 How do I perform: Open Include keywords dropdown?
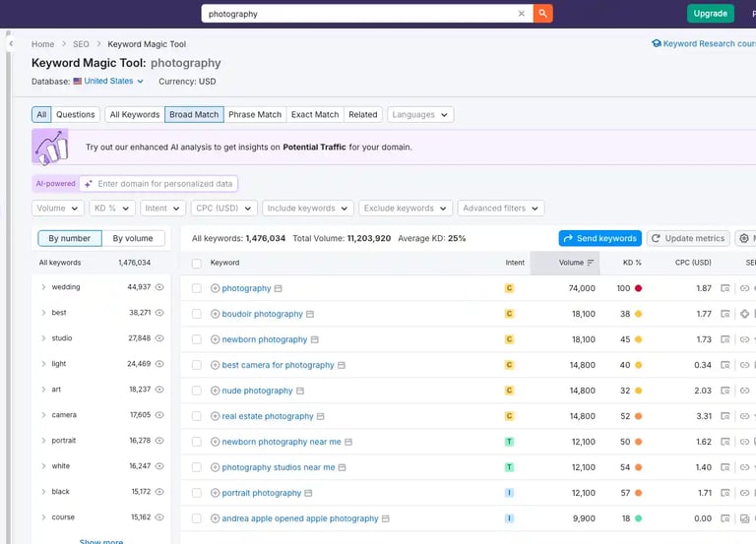point(307,209)
